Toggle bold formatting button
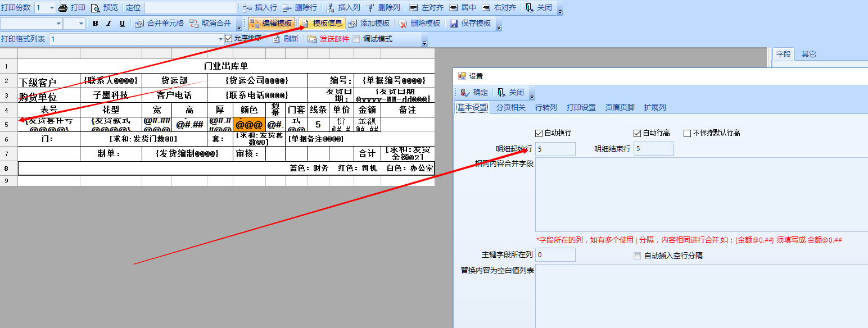 click(95, 24)
